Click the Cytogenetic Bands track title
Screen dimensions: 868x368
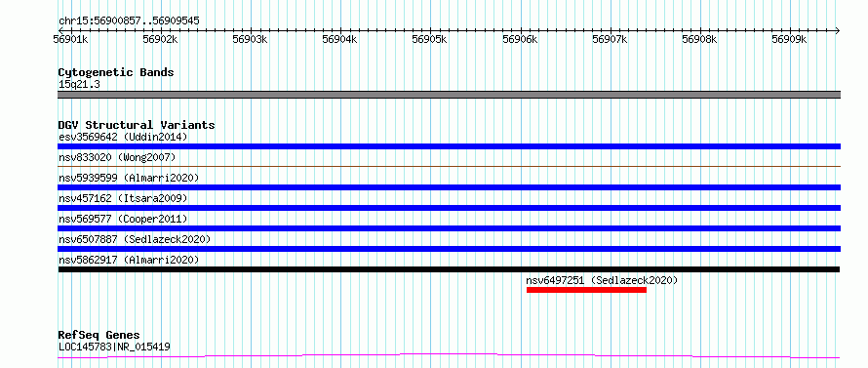pos(116,72)
